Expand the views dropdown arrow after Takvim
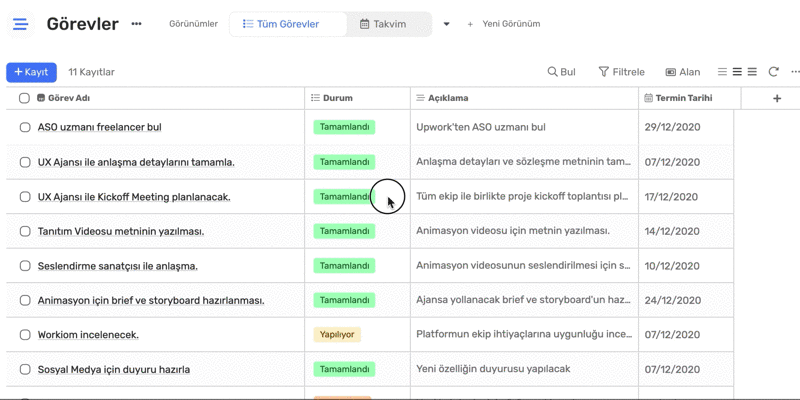The image size is (800, 400). tap(446, 24)
